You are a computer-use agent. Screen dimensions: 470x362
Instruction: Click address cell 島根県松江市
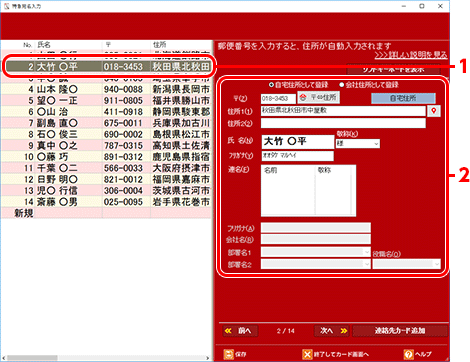coord(181,134)
